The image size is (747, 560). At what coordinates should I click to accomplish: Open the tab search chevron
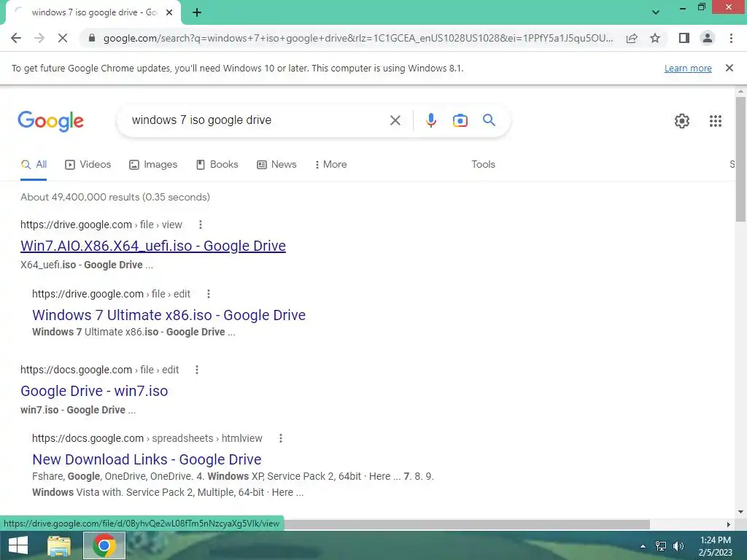pos(656,12)
